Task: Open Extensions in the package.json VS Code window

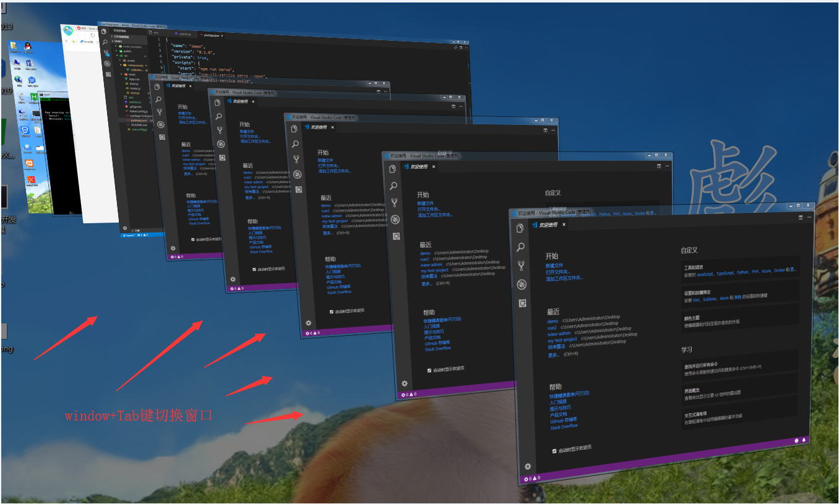Action: click(x=108, y=74)
